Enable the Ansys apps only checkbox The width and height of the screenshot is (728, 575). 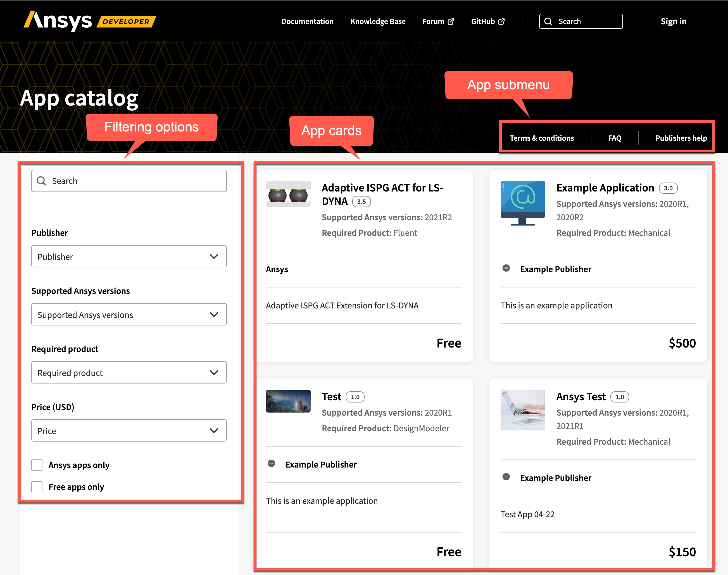click(37, 465)
